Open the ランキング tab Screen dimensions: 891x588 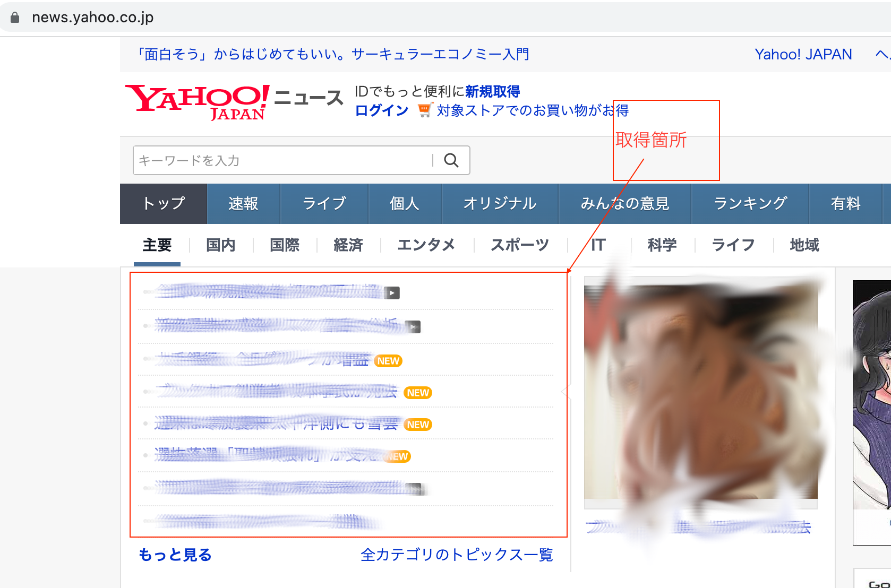(x=749, y=203)
